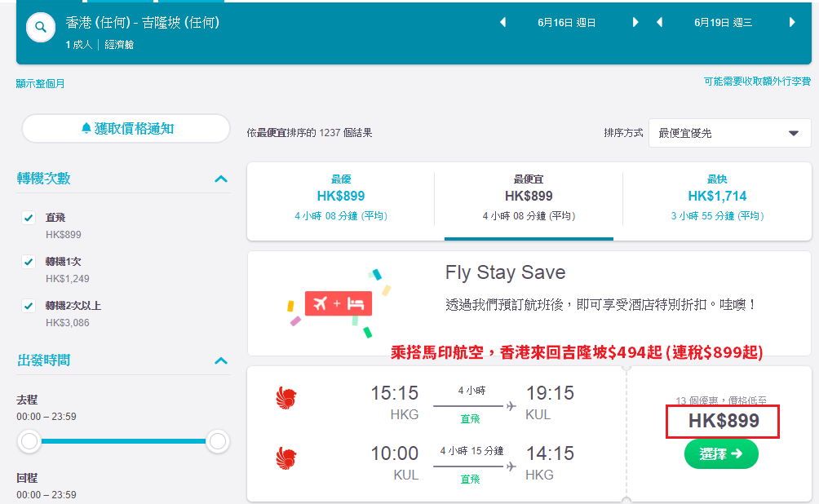The height and width of the screenshot is (504, 819).
Task: Click the Fly Stay Save heading
Action: (x=505, y=272)
